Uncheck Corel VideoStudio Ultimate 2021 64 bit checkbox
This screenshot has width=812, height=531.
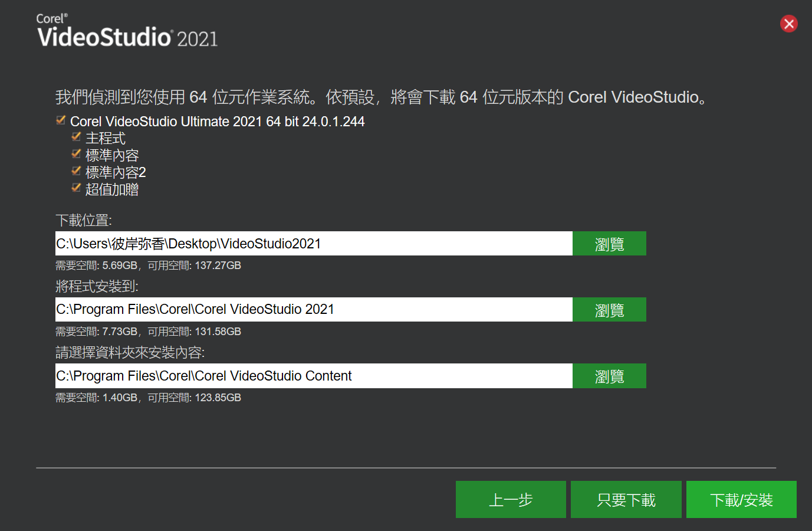[x=61, y=120]
